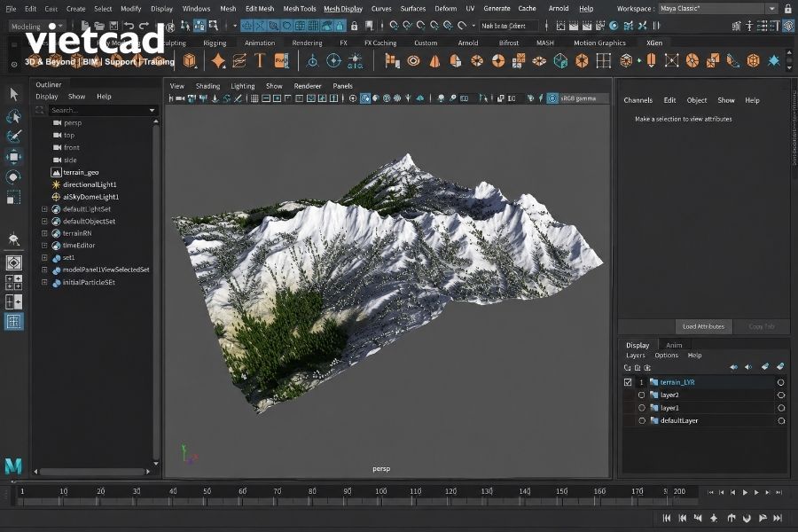798x532 pixels.
Task: Click frame 100 on the time slider
Action: [381, 492]
